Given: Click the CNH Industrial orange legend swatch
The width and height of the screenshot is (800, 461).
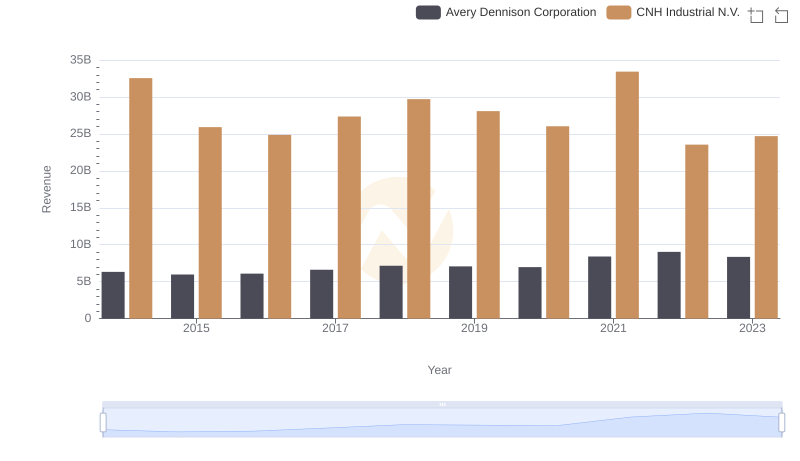Looking at the screenshot, I should point(618,12).
